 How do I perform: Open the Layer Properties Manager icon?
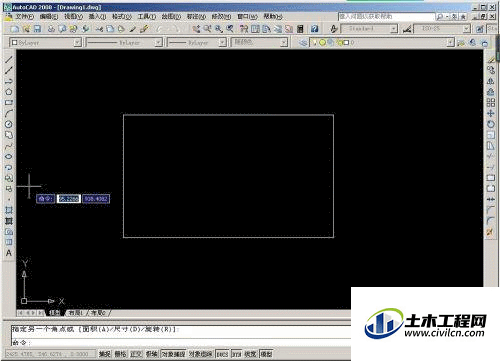[303, 43]
